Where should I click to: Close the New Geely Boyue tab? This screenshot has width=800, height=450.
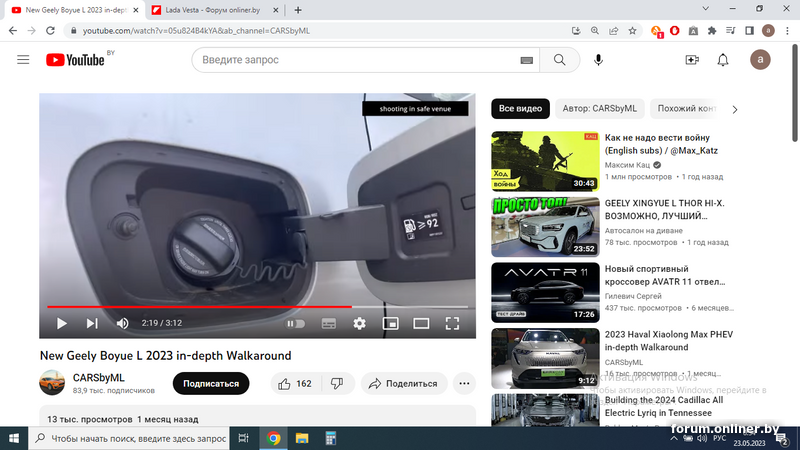[x=136, y=10]
